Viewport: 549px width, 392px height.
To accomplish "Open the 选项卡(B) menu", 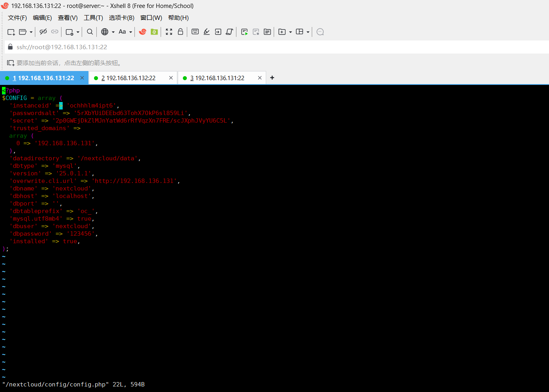I will click(x=122, y=18).
